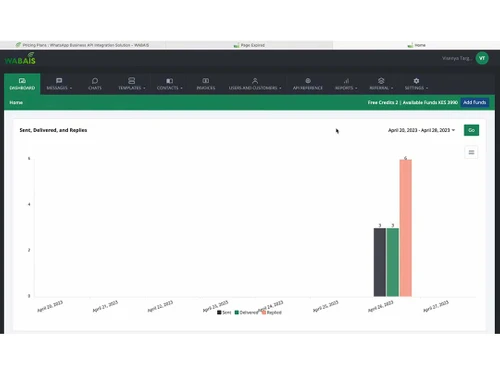500x375 pixels.
Task: Click the Settings gear icon
Action: tap(416, 81)
